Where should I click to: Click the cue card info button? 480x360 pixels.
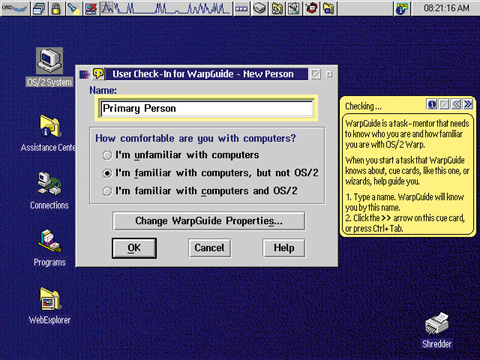[432, 105]
